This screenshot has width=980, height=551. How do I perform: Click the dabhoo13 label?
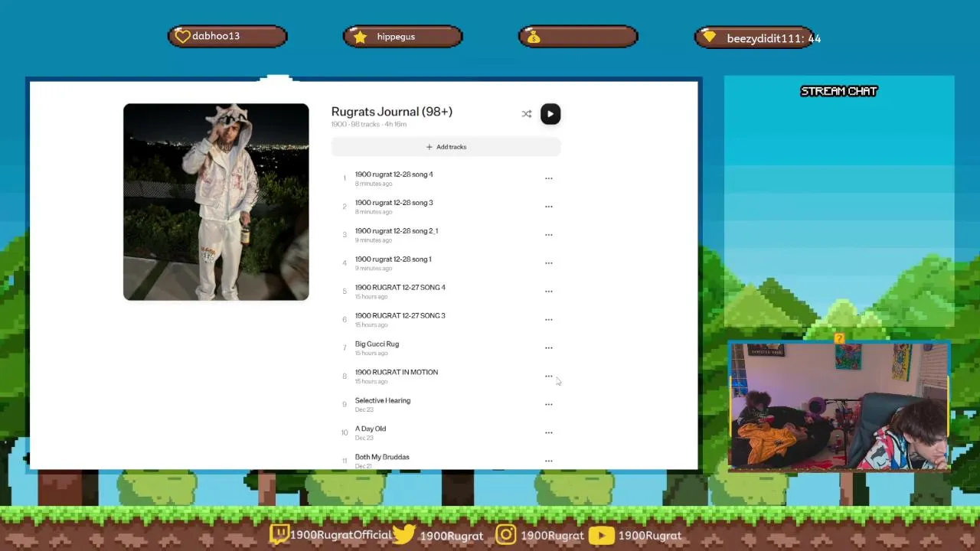point(216,36)
